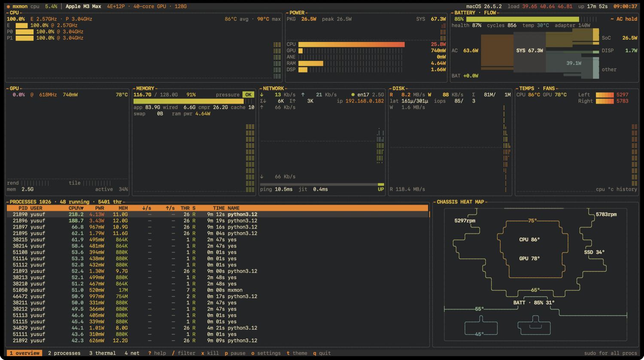Viewport: 644px width, 360px height.
Task: Toggle p pause in the footer
Action: (235, 353)
